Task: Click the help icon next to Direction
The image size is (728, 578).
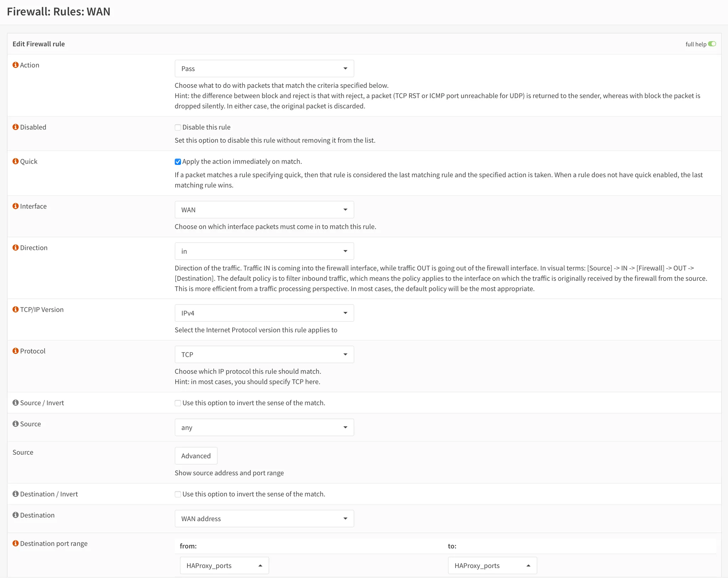Action: [x=15, y=248]
